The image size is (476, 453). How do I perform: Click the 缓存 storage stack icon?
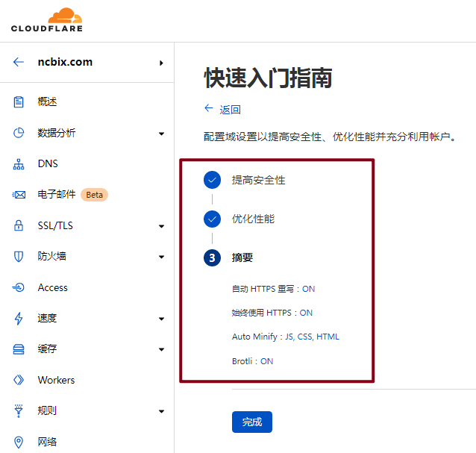pos(19,349)
